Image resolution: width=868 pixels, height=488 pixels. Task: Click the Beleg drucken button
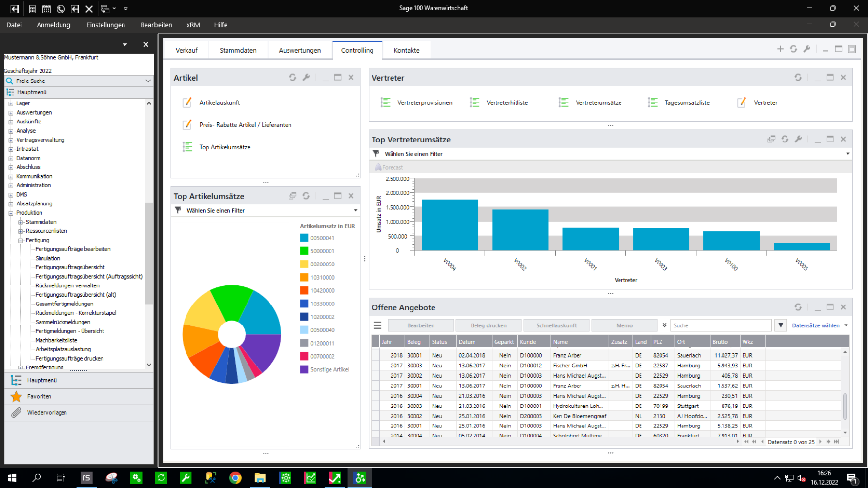coord(488,325)
